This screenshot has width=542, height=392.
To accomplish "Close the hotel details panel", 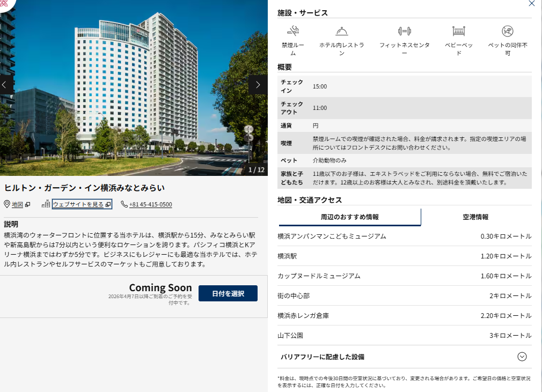I will [532, 3].
